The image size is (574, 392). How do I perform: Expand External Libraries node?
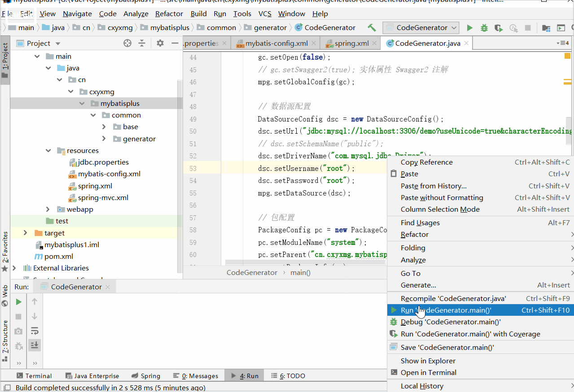[14, 268]
